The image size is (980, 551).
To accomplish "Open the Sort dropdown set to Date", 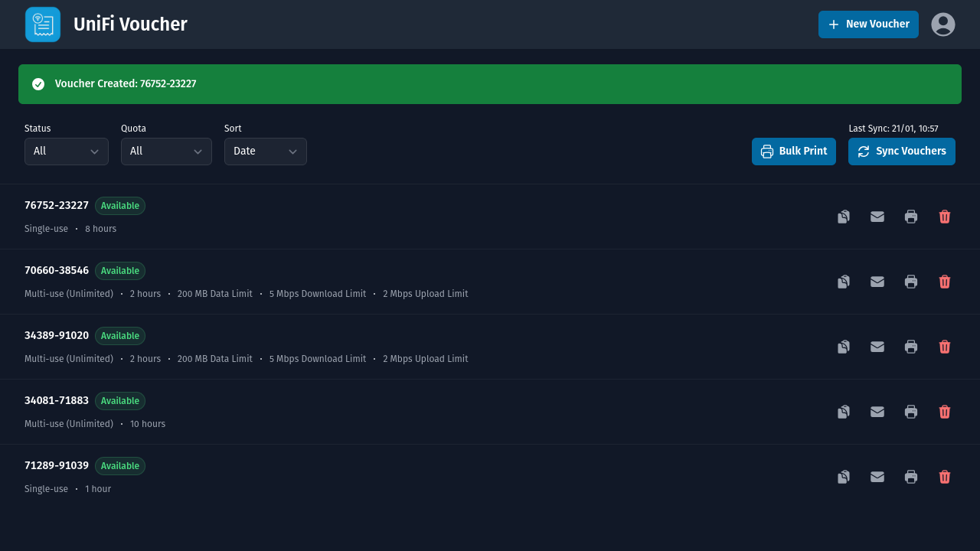I will (x=265, y=151).
